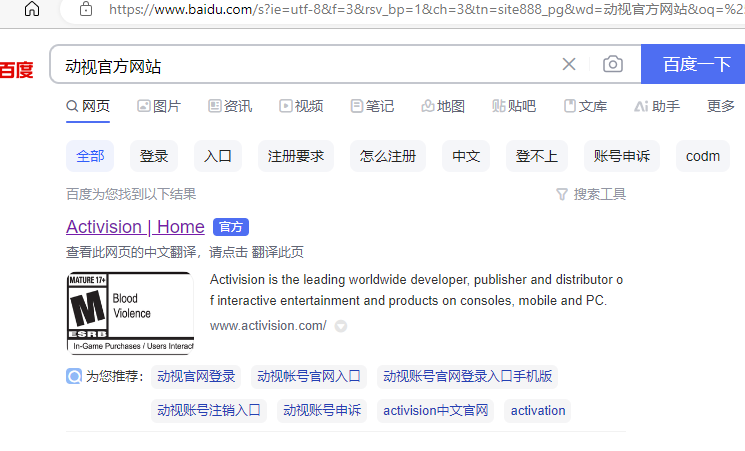Viewport: 745px width, 451px height.
Task: Click the search tools filter icon
Action: tap(561, 194)
